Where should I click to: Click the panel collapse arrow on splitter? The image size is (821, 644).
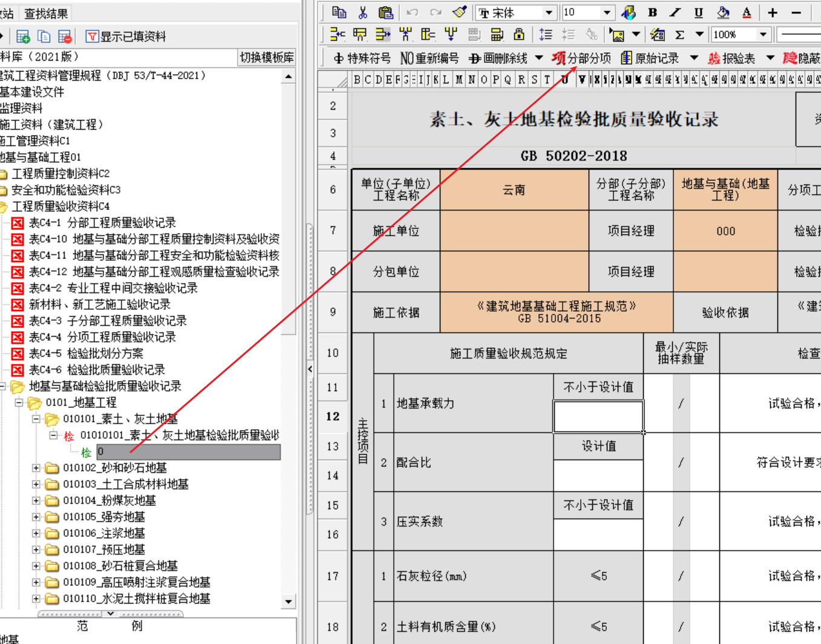pos(310,369)
